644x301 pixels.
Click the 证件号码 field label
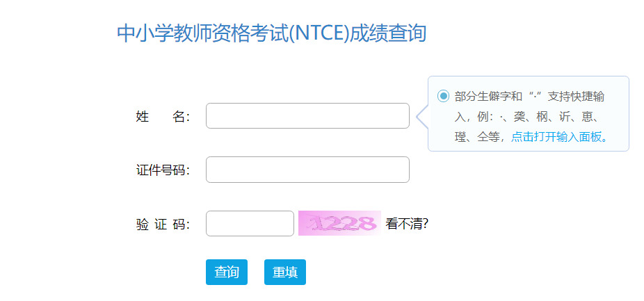click(163, 170)
